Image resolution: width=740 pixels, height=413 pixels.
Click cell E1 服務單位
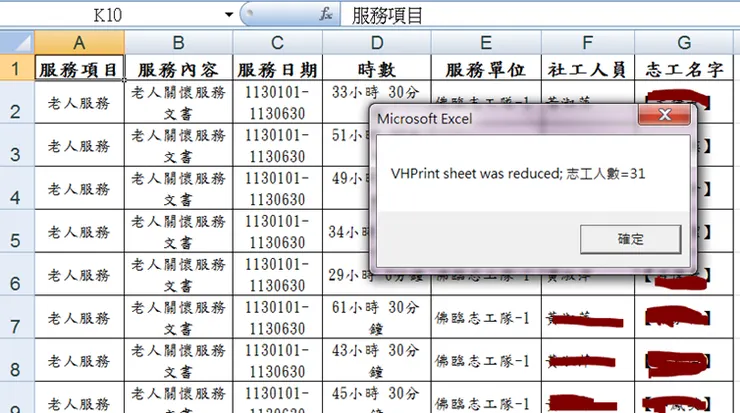[x=486, y=68]
